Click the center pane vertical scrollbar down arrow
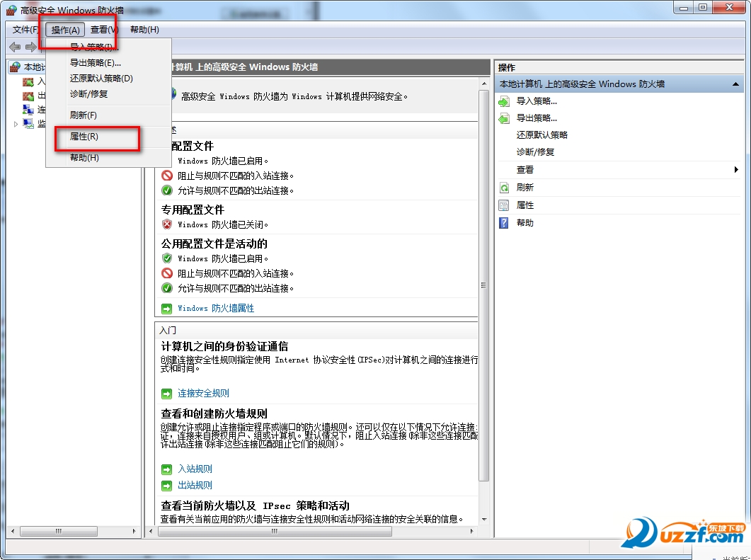Viewport: 751px width, 560px height. click(x=484, y=519)
